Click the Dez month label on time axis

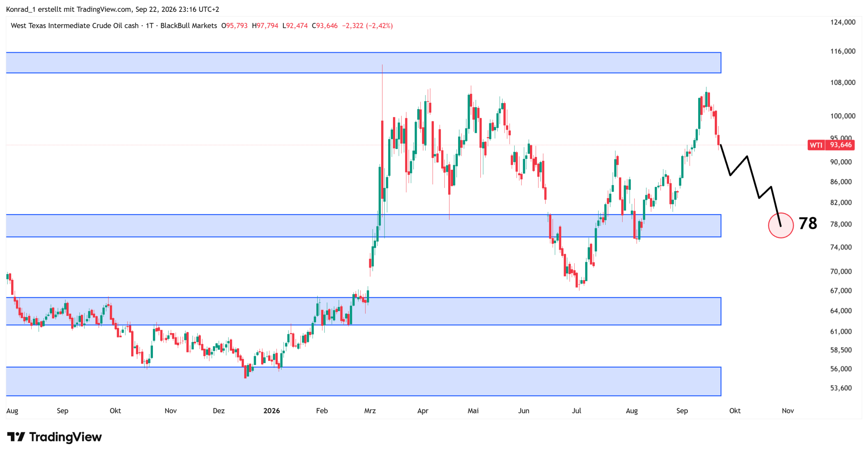[x=219, y=411]
